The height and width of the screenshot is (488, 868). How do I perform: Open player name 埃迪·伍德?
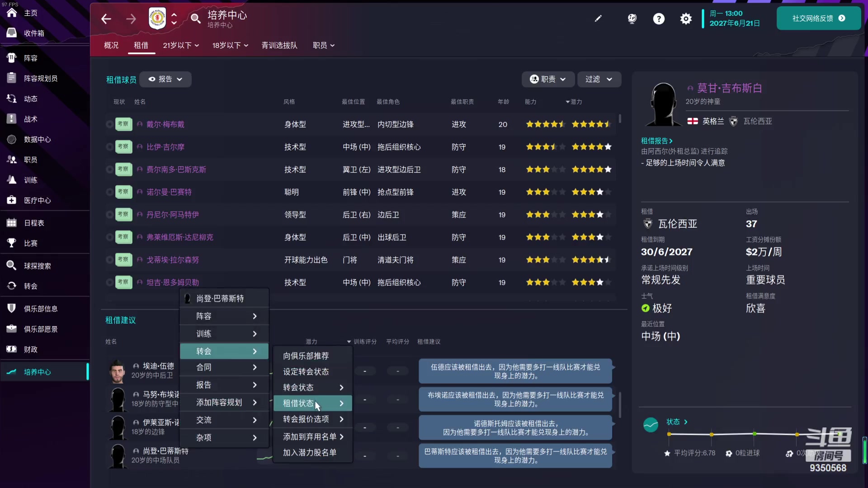point(158,366)
